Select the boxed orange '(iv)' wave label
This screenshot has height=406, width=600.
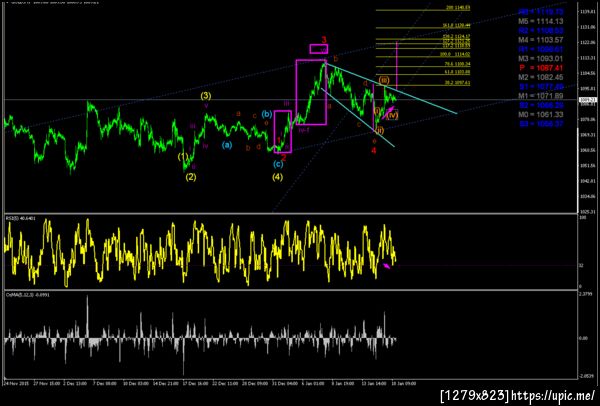392,114
